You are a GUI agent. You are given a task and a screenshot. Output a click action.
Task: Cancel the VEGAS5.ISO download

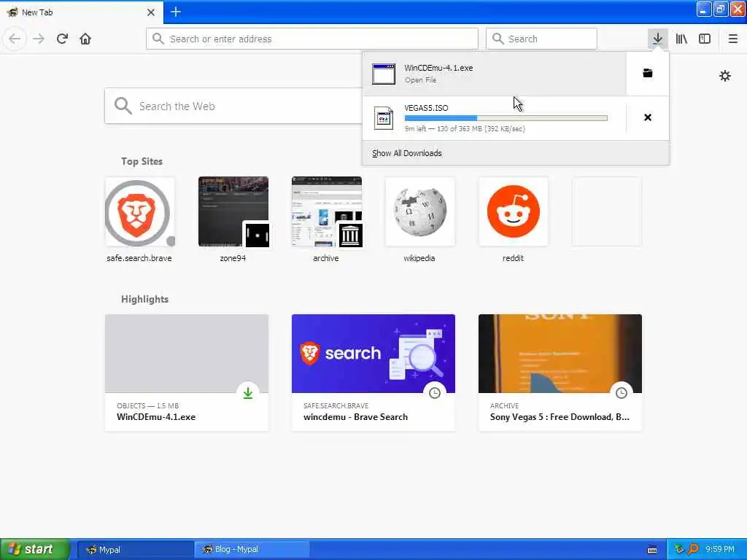(x=648, y=117)
